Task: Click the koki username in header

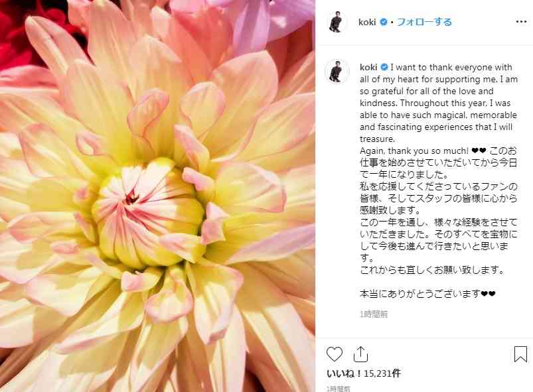Action: (x=367, y=22)
